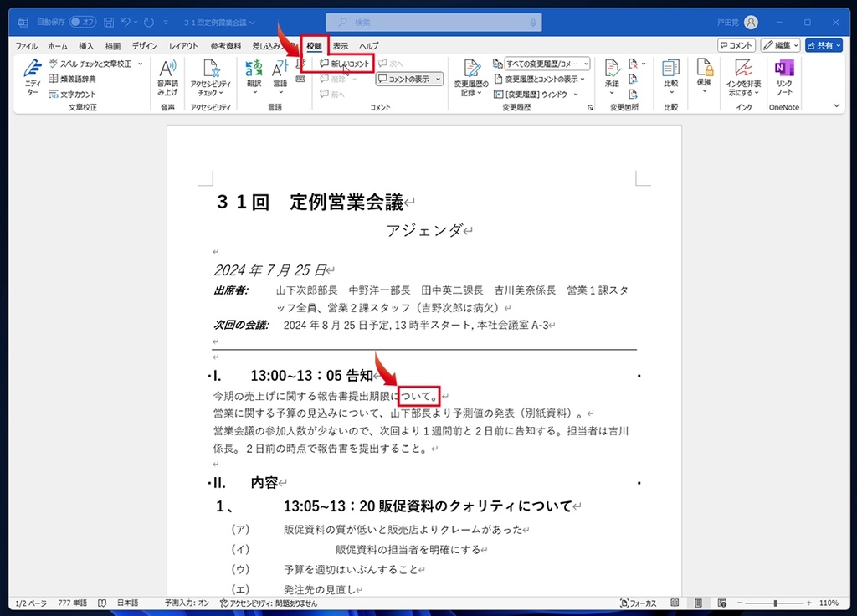Click the 1/2 ページ page indicator
The width and height of the screenshot is (857, 616).
coord(31,603)
